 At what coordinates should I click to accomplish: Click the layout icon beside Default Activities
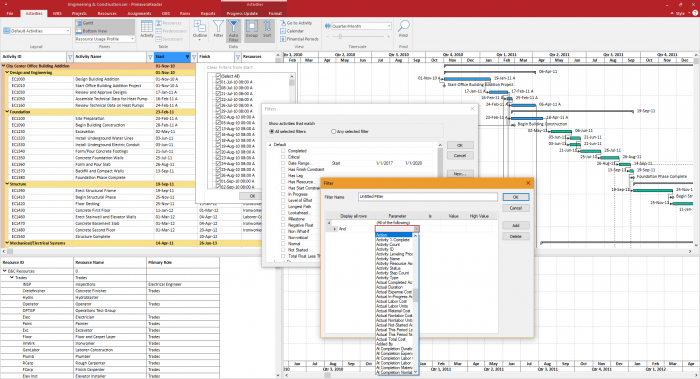tap(6, 31)
